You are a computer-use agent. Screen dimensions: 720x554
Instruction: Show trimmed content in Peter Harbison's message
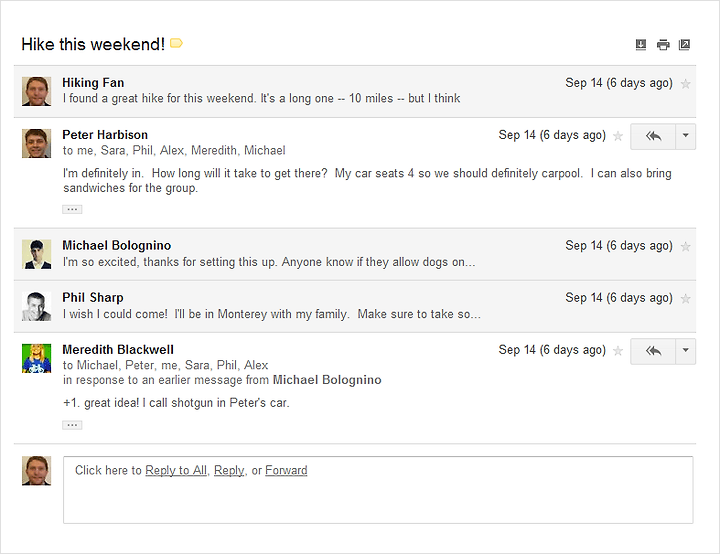[x=72, y=209]
